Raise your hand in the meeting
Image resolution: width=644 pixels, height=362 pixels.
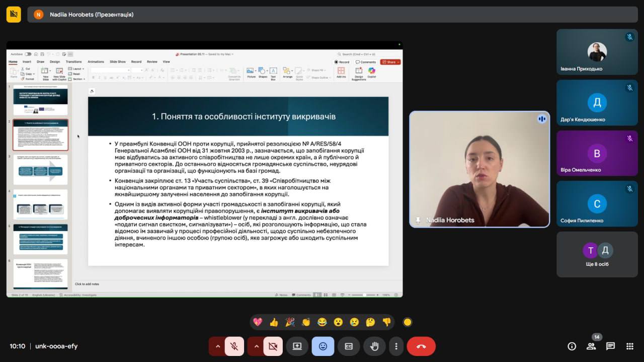374,346
